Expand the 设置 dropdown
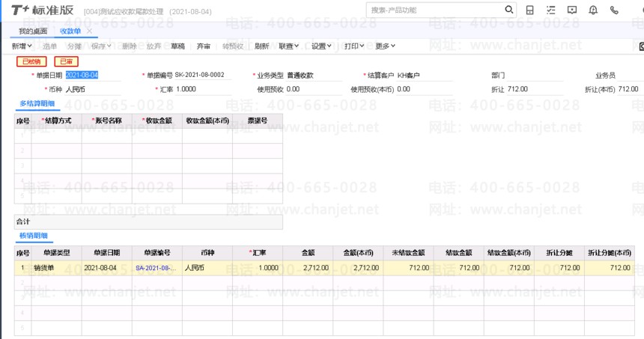The height and width of the screenshot is (339, 644). (322, 46)
